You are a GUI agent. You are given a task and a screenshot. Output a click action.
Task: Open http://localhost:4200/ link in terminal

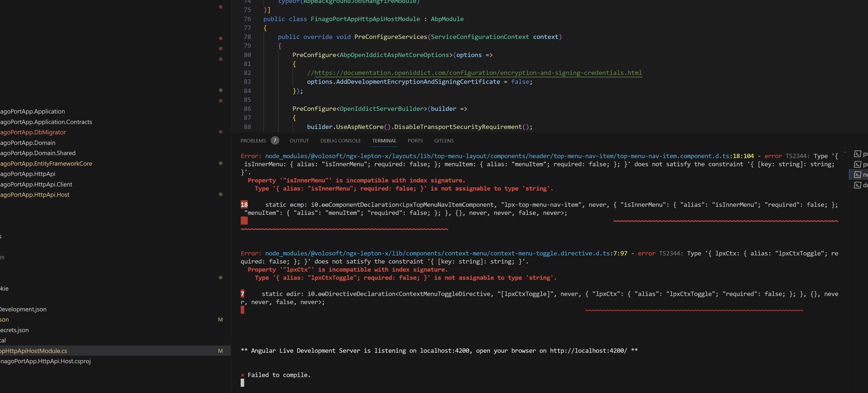588,351
